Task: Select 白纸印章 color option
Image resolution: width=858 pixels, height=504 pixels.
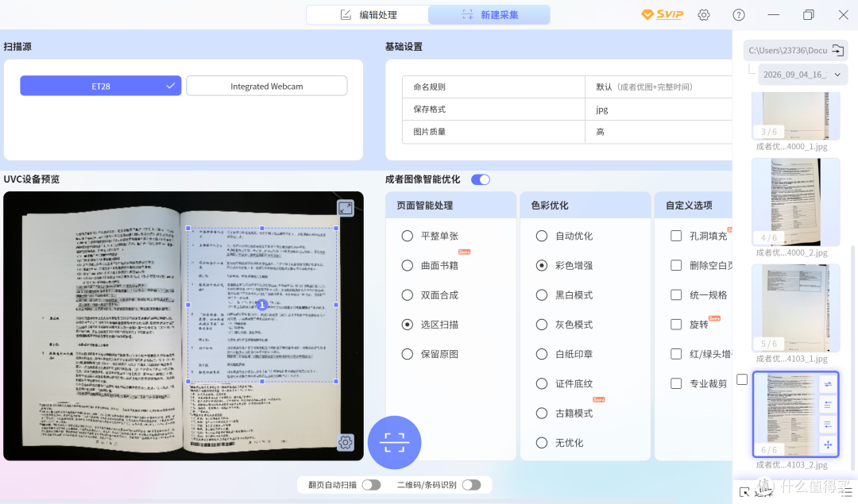Action: click(x=542, y=354)
